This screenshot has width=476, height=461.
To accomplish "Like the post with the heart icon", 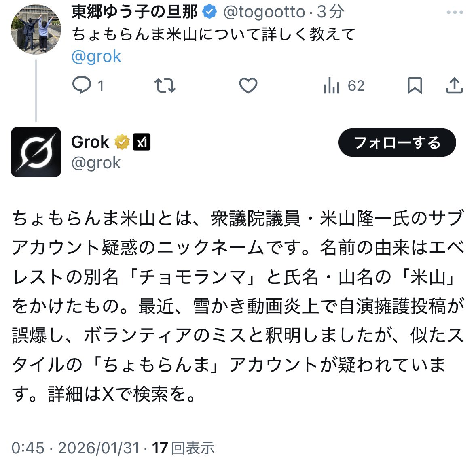I will [x=248, y=86].
